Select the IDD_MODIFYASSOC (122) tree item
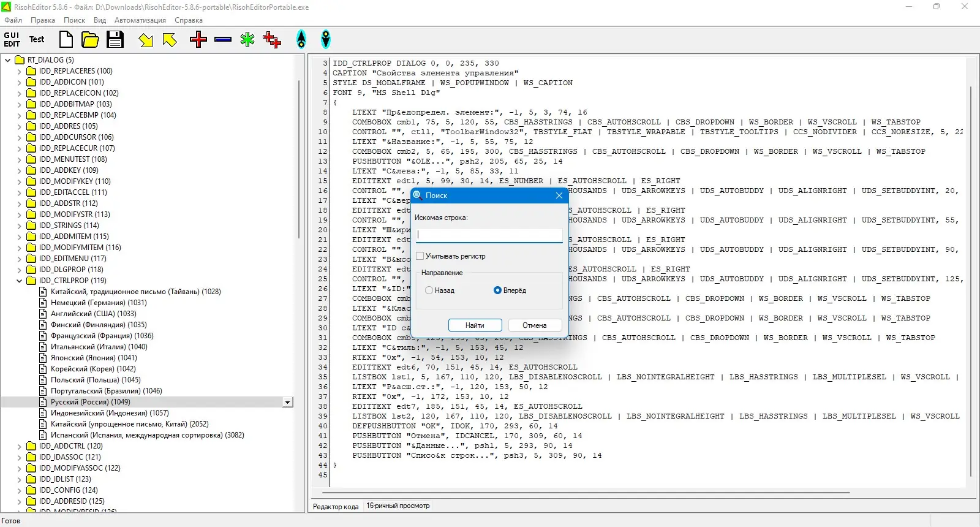This screenshot has width=980, height=527. tap(80, 468)
